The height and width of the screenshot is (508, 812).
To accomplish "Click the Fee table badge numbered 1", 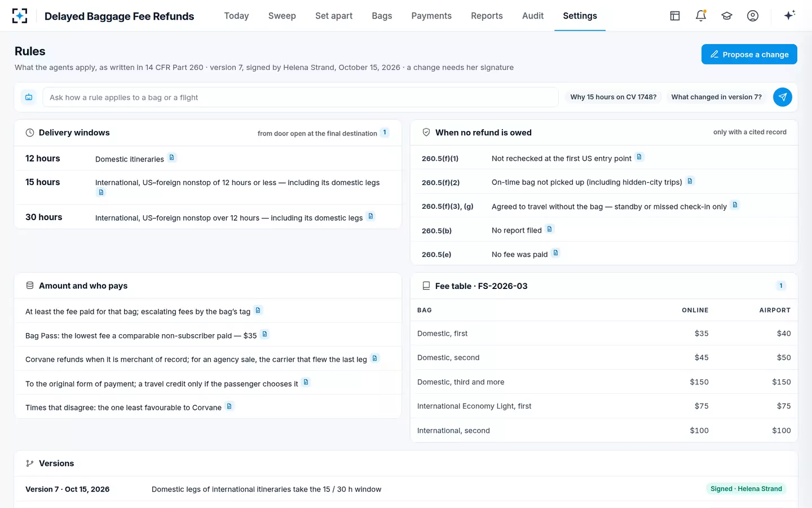I will pos(781,286).
